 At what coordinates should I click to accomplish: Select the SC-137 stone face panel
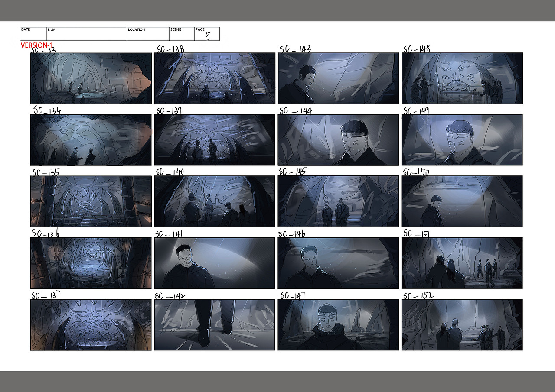click(91, 324)
